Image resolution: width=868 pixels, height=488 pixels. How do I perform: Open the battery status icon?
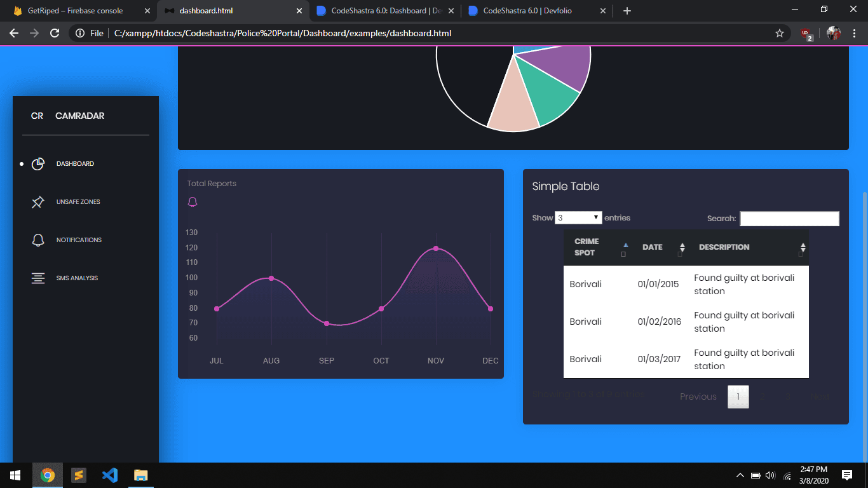(x=756, y=475)
